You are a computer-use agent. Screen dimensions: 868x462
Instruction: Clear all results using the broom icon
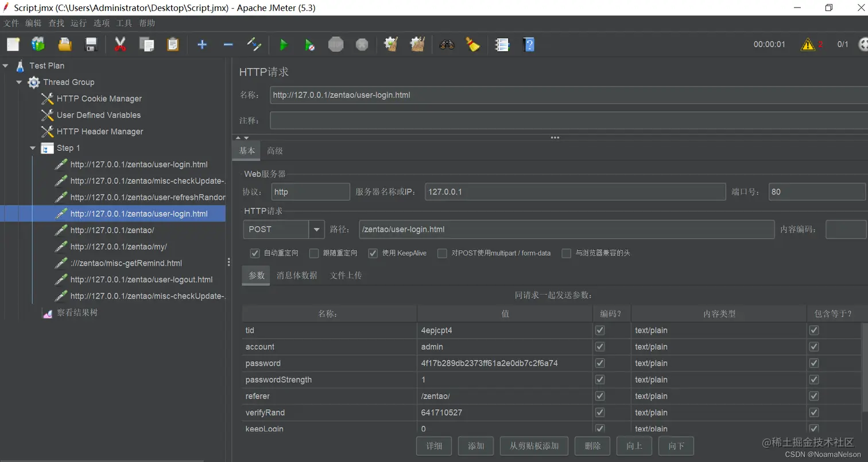point(472,44)
